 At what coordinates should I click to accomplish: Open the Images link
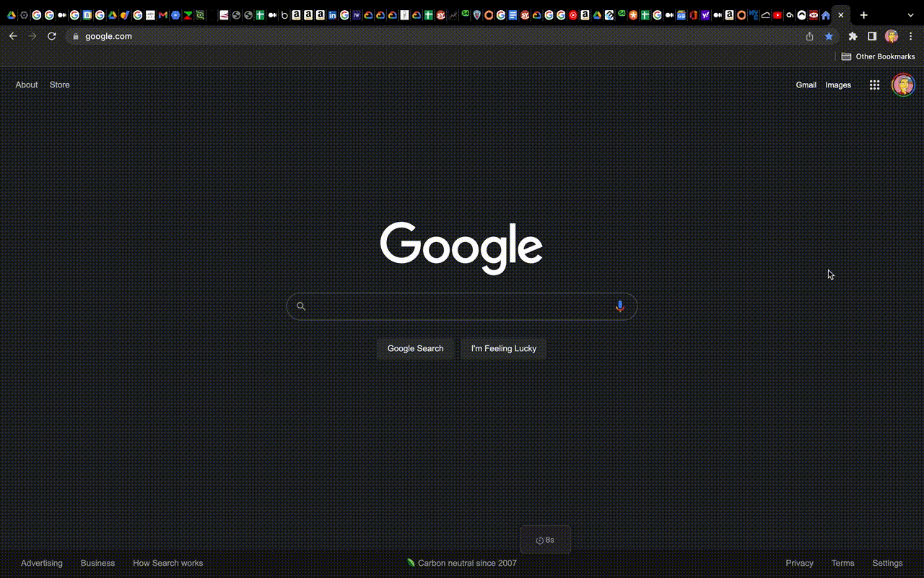[x=838, y=85]
